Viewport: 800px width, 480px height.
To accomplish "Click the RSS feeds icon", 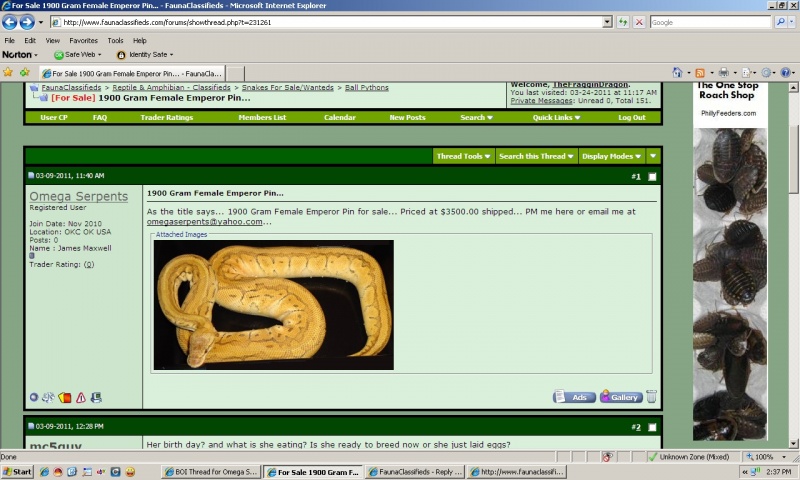I will click(700, 72).
